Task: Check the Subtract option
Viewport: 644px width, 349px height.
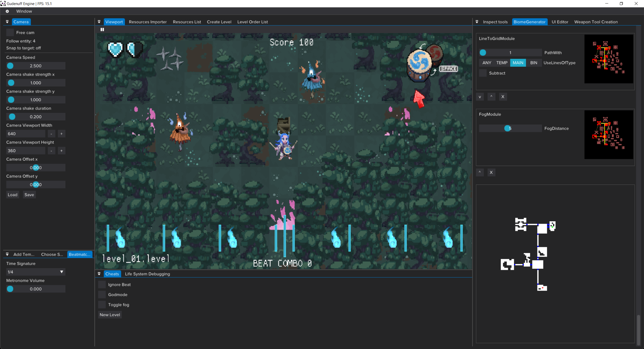Action: (x=483, y=73)
